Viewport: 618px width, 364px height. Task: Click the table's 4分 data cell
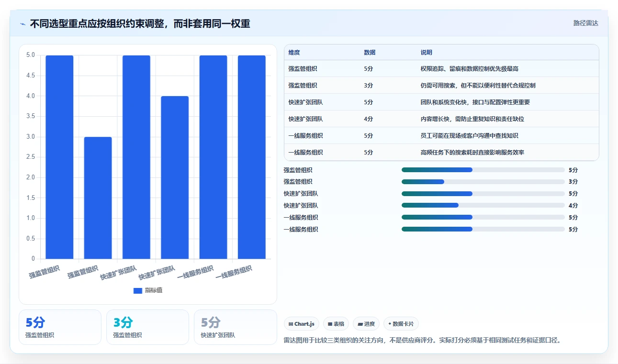coord(368,119)
